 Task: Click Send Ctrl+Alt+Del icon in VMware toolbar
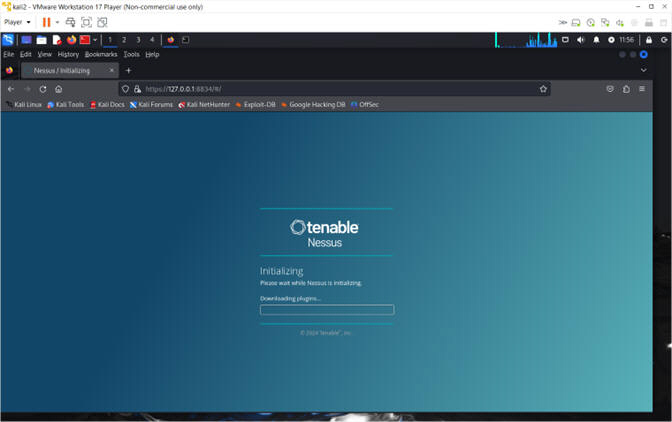[x=70, y=22]
